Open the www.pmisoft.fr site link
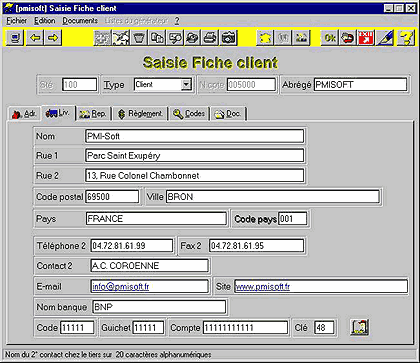This screenshot has width=420, height=363. point(262,287)
